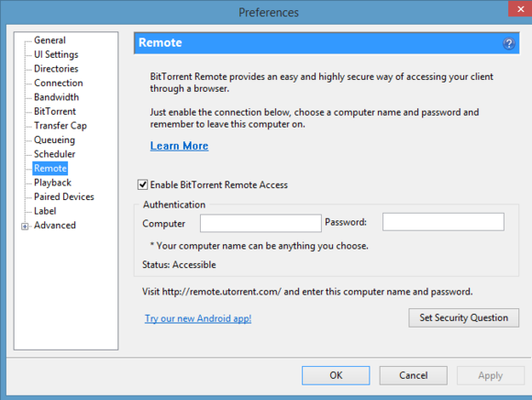Select Advanced in the sidebar
The image size is (532, 400).
pyautogui.click(x=55, y=226)
